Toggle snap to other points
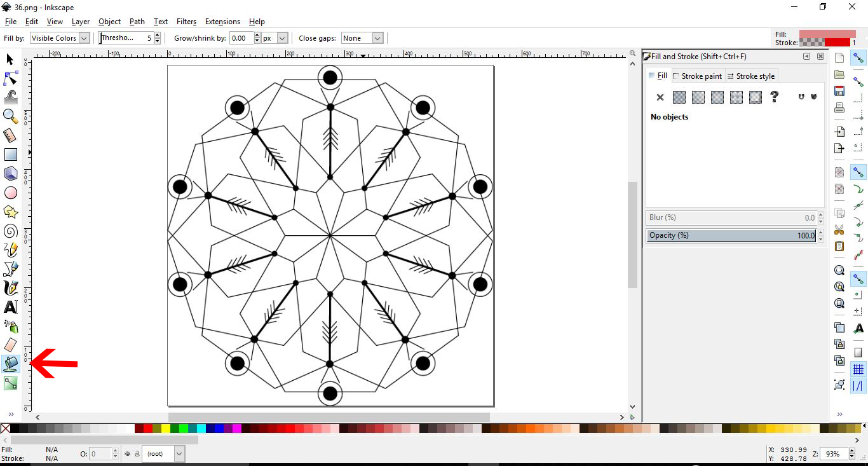868x466 pixels. pyautogui.click(x=858, y=279)
